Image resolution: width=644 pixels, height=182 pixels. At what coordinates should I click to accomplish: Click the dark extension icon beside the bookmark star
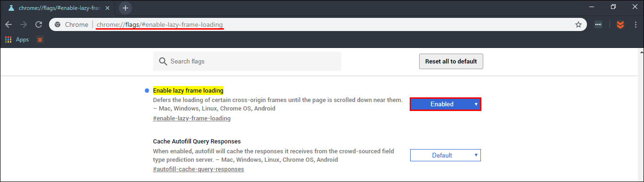598,24
